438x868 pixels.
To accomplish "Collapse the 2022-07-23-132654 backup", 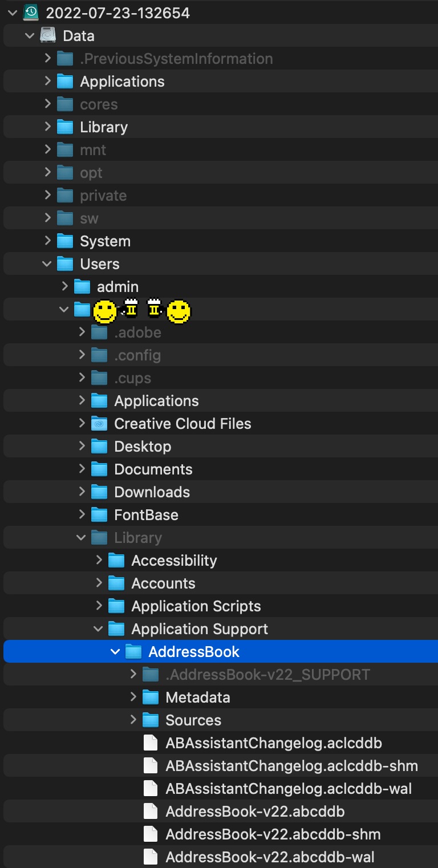I will (x=13, y=13).
